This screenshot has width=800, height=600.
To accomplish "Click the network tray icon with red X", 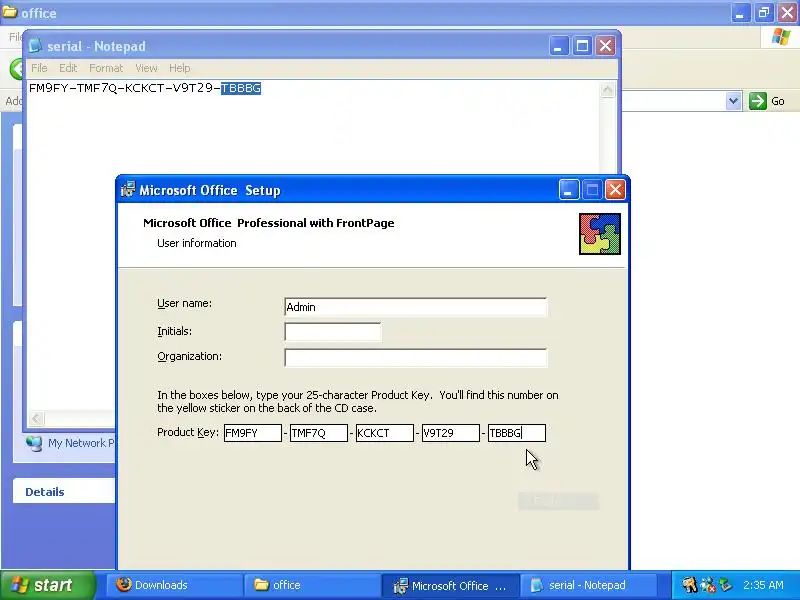I will 708,585.
